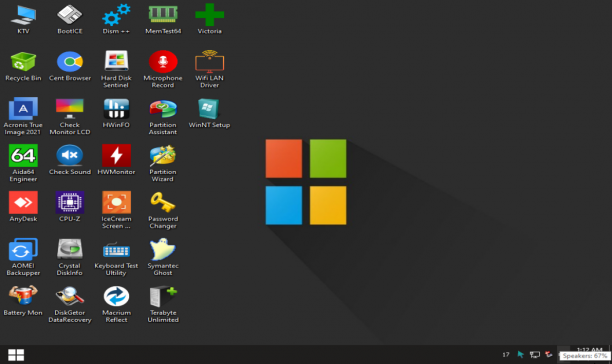Select the Recycle Bin icon
Image resolution: width=612 pixels, height=364 pixels.
(x=23, y=66)
